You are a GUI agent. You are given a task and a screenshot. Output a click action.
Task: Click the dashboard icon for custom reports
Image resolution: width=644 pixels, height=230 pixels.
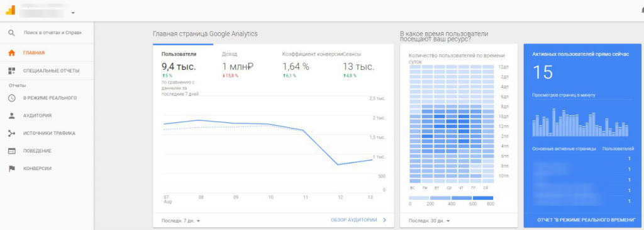coord(11,71)
